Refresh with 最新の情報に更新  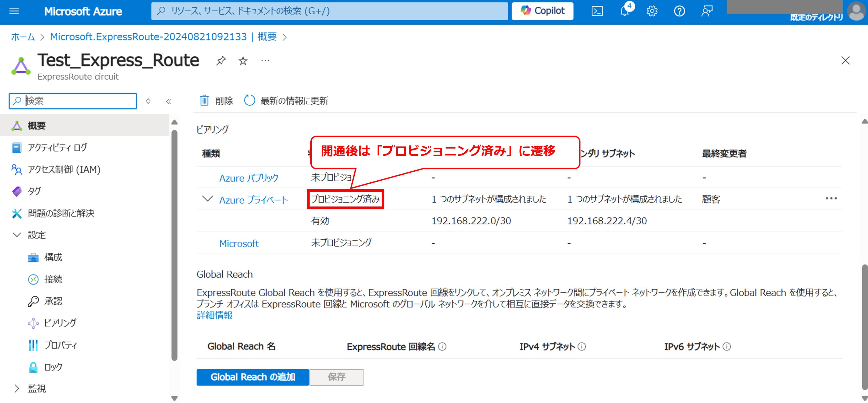tap(286, 100)
